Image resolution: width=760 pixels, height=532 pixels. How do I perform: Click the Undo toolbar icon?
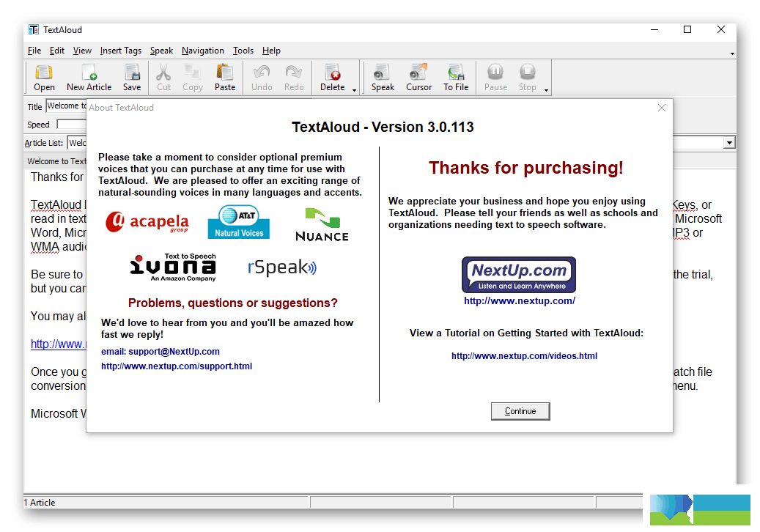click(x=262, y=78)
